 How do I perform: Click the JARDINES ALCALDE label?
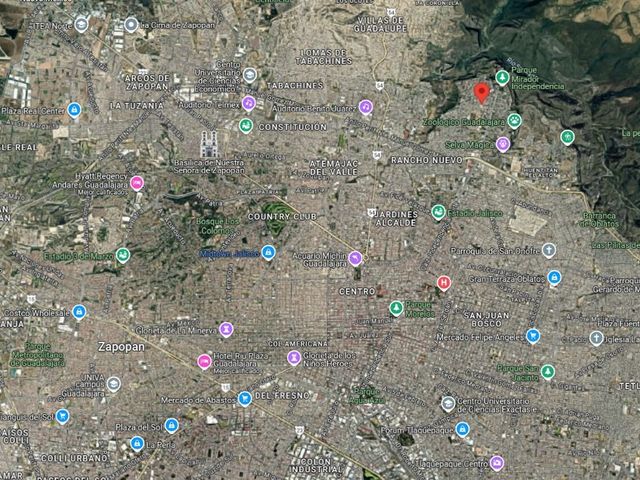click(x=396, y=218)
